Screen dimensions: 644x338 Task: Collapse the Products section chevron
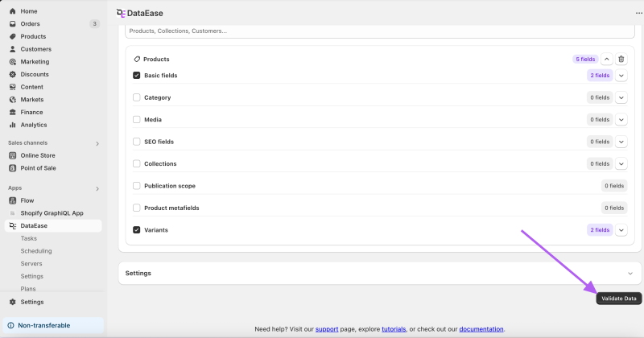tap(607, 59)
